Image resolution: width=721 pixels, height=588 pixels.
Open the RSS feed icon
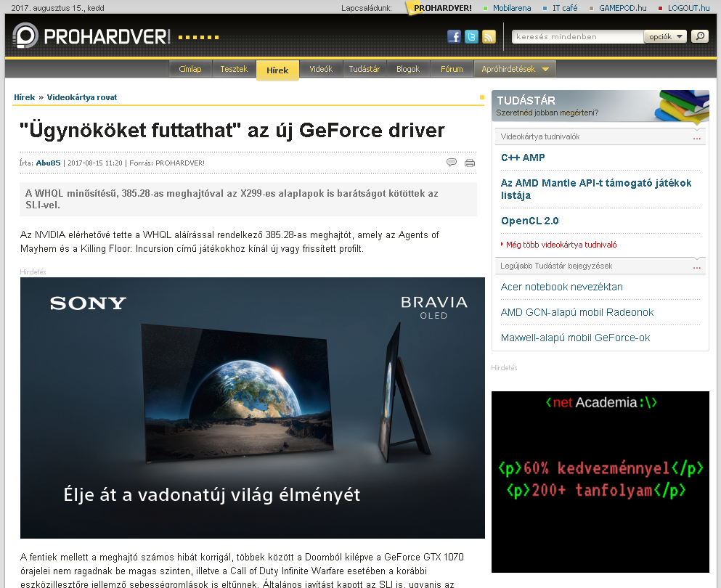489,36
